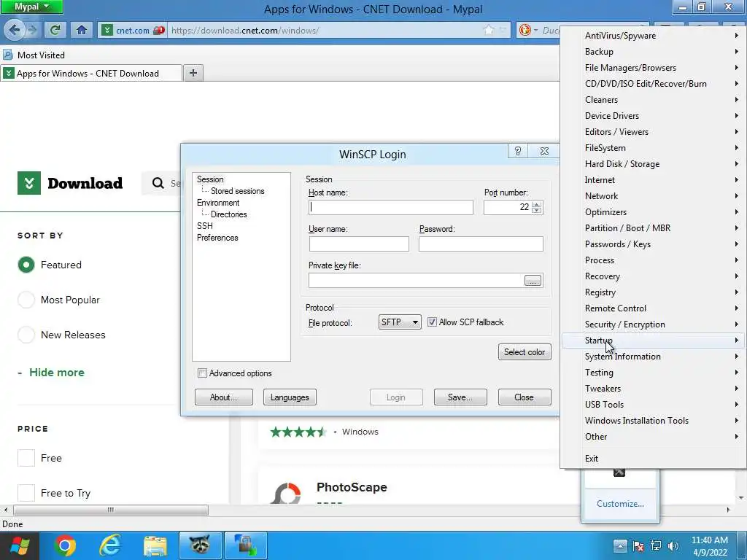Click the cnet.com site identity icon
The height and width of the screenshot is (560, 747).
tap(107, 30)
